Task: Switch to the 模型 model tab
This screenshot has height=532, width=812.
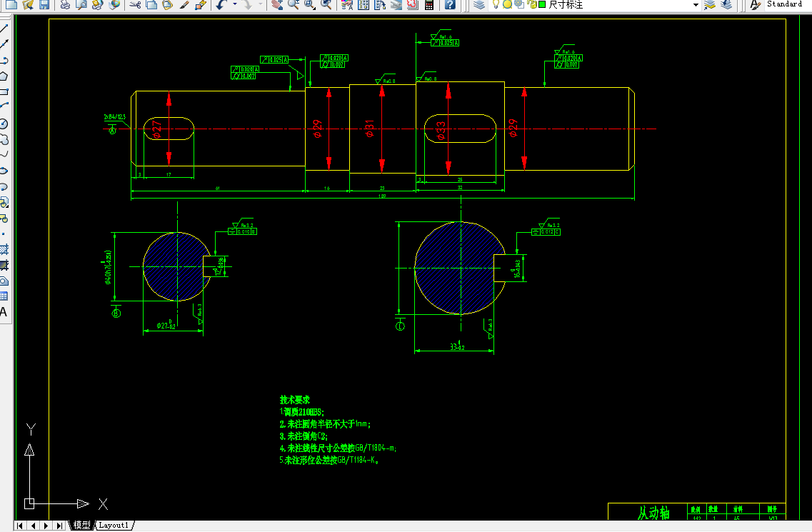Action: 81,526
